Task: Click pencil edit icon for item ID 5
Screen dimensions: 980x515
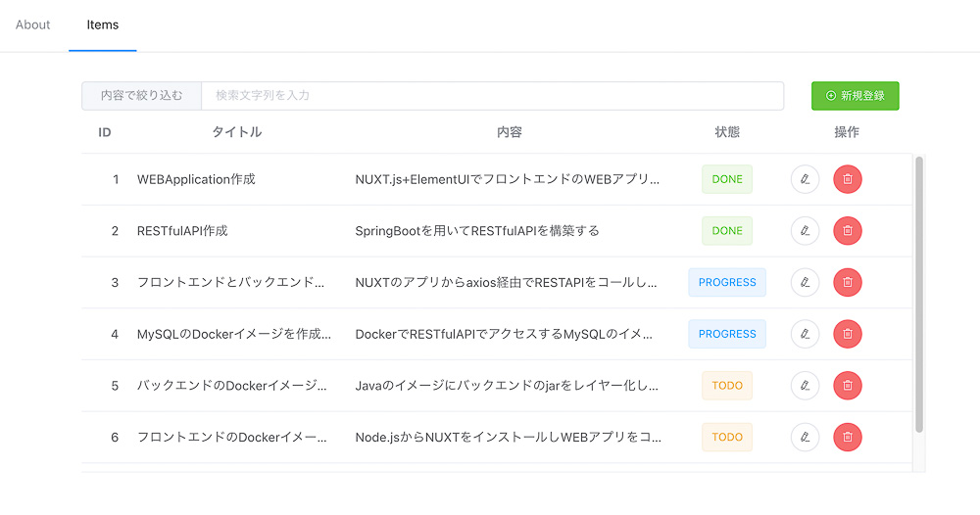Action: pos(805,386)
